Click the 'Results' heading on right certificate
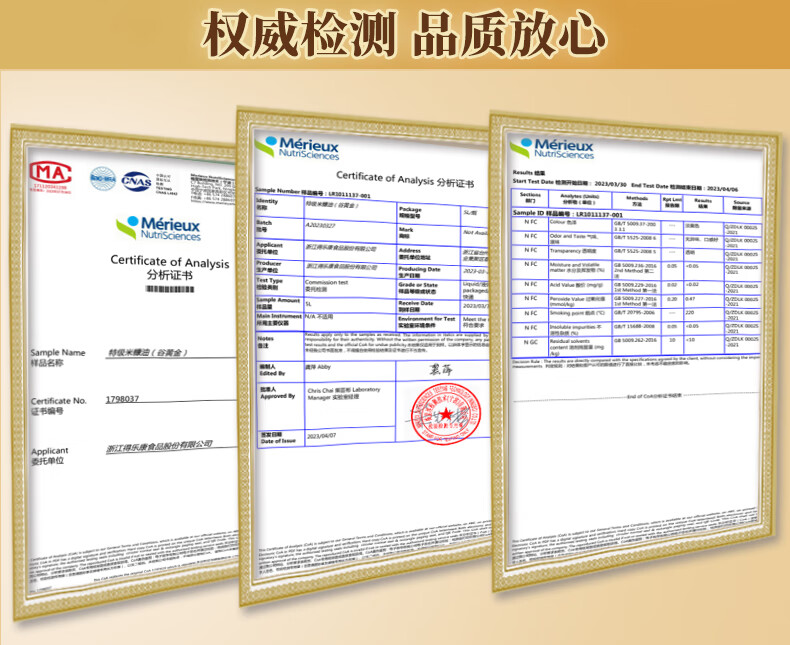This screenshot has width=790, height=645. click(530, 172)
